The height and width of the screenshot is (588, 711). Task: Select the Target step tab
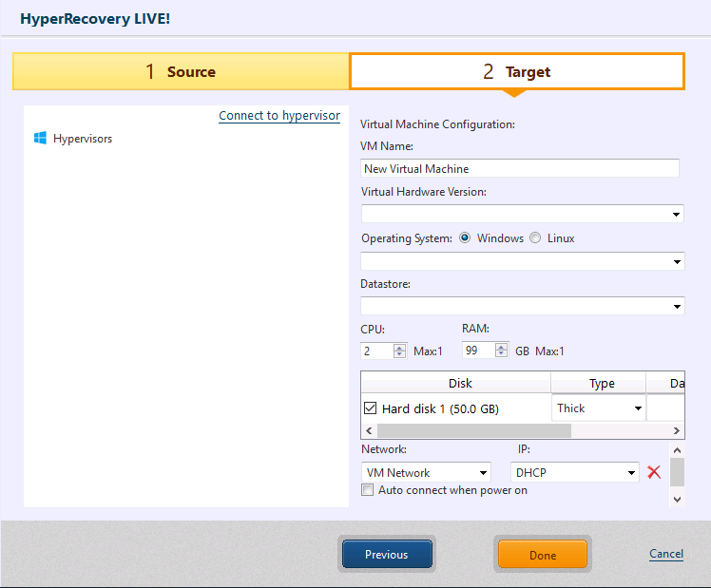click(x=516, y=72)
